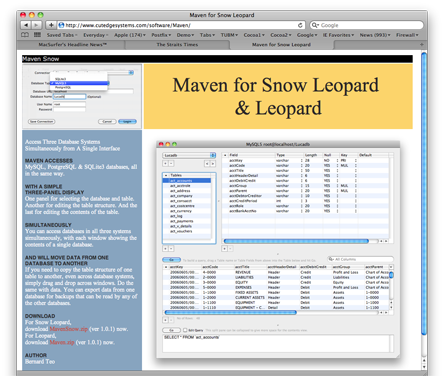Select the Maven for Snow Leopard tab
The image size is (444, 376).
pos(281,44)
